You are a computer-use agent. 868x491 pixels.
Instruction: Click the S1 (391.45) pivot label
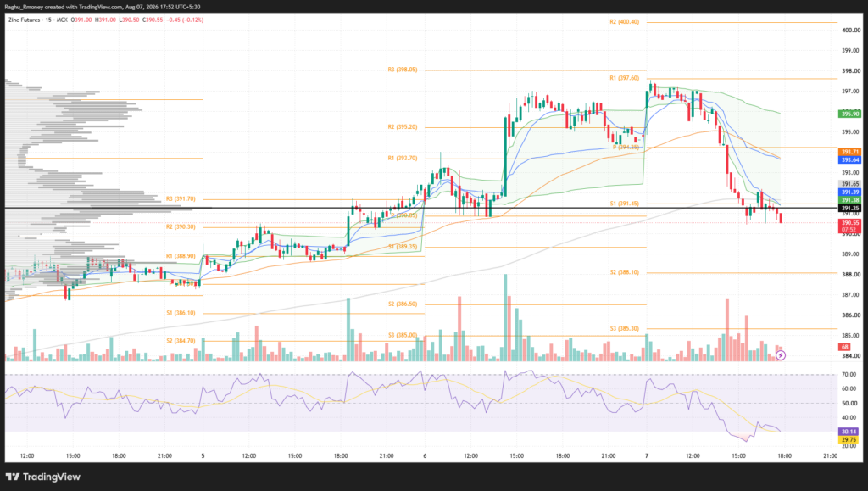[625, 204]
